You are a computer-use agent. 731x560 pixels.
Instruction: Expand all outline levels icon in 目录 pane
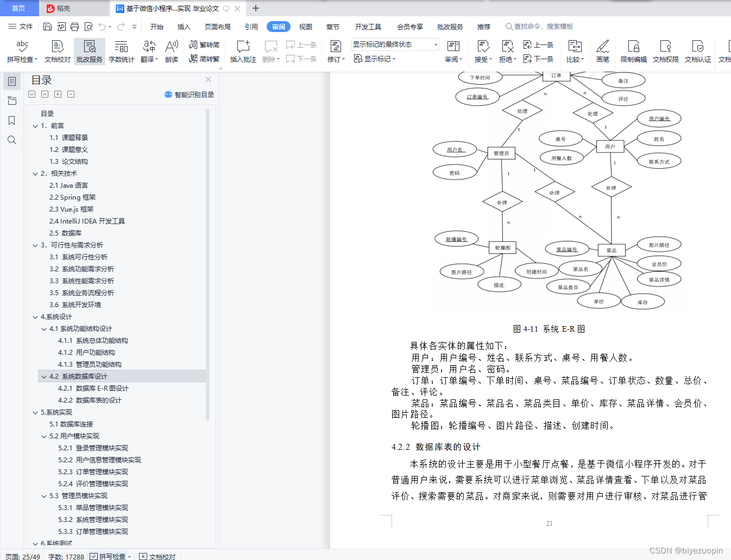coord(58,94)
